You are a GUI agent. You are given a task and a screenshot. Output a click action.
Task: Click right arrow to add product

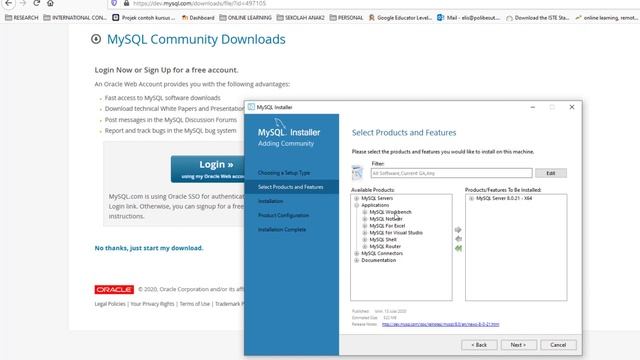point(458,230)
